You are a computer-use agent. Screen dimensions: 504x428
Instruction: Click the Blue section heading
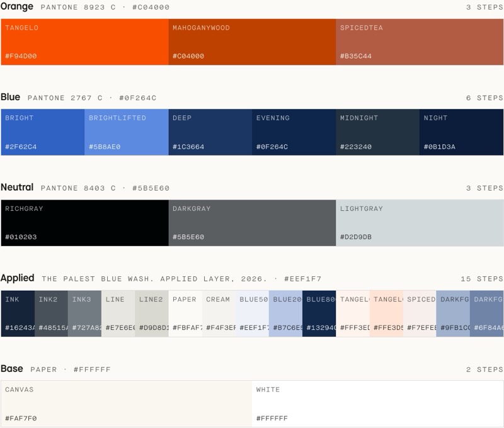point(10,97)
